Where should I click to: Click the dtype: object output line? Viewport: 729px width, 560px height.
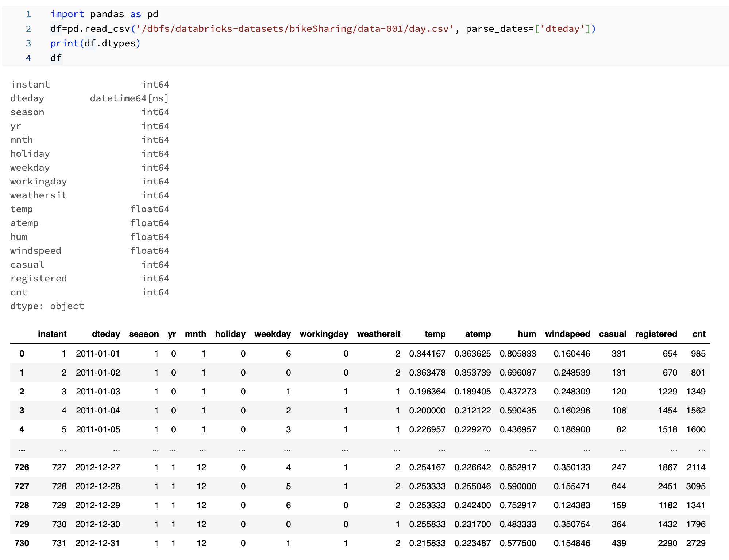[47, 306]
